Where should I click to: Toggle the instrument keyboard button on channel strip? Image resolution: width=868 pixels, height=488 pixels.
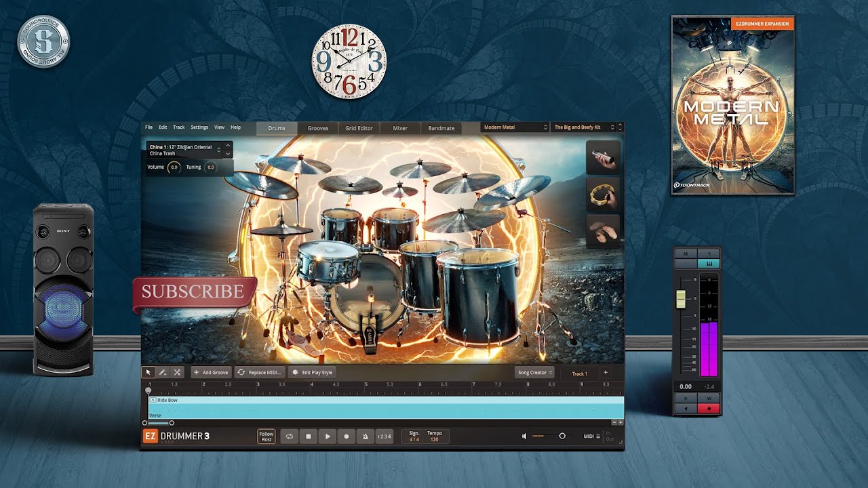pyautogui.click(x=709, y=263)
